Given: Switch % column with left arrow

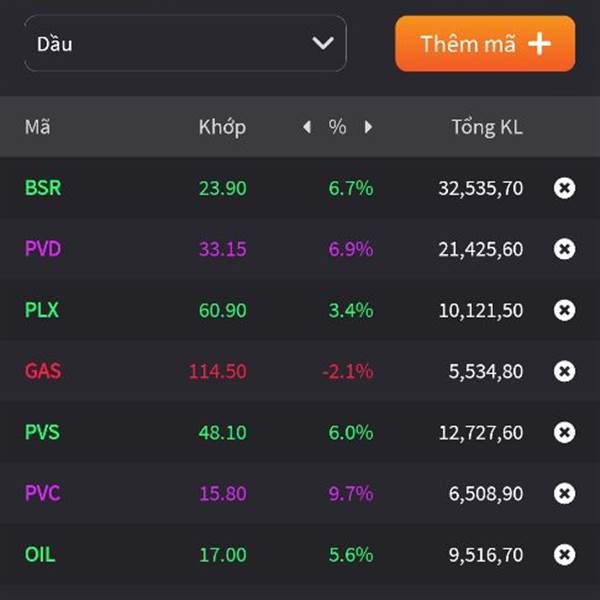Looking at the screenshot, I should pyautogui.click(x=307, y=127).
